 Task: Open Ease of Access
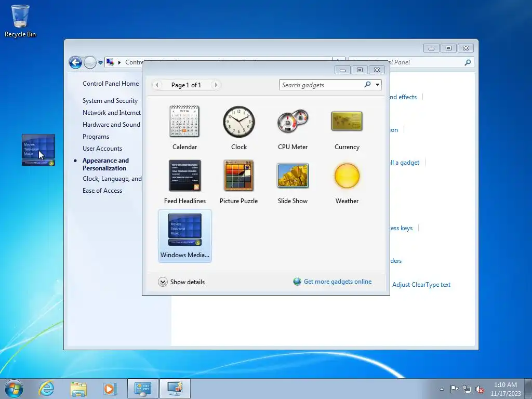point(102,190)
